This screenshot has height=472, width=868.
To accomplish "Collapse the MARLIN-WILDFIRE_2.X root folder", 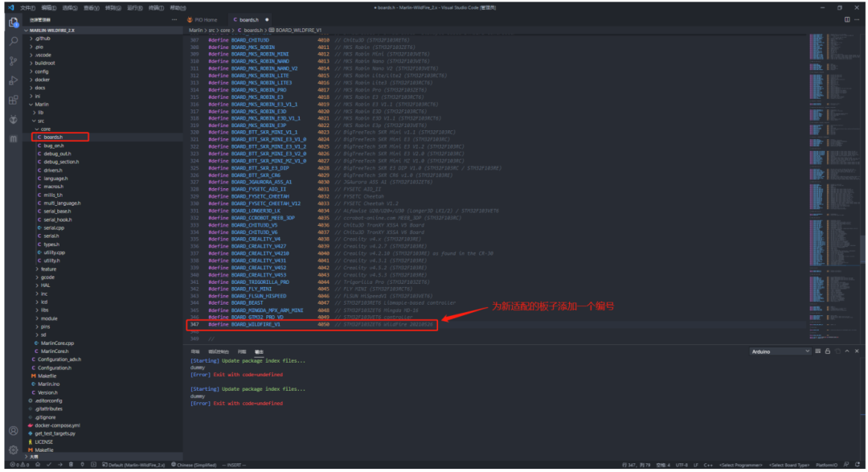I will (104, 31).
